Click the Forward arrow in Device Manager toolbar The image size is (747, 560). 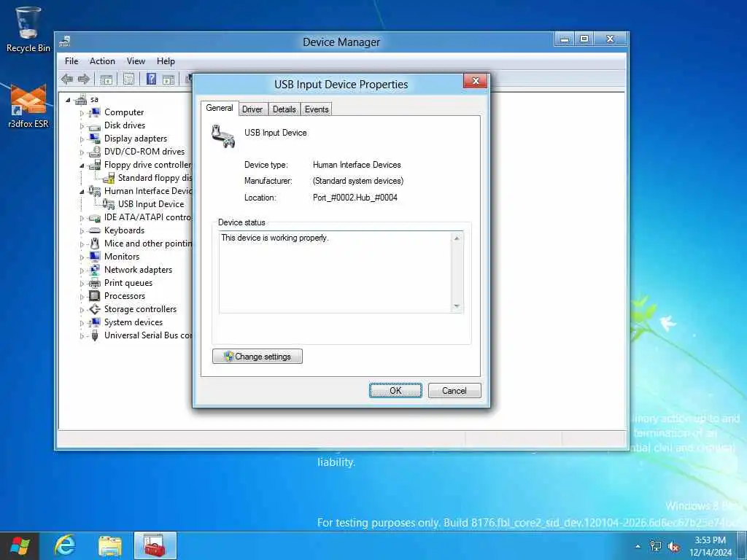(84, 79)
